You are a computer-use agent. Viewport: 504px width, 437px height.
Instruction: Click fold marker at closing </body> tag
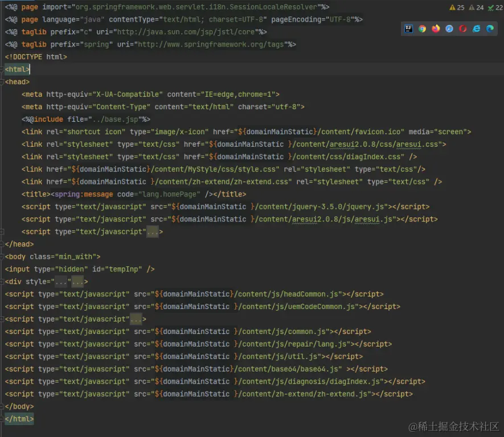coord(2,406)
